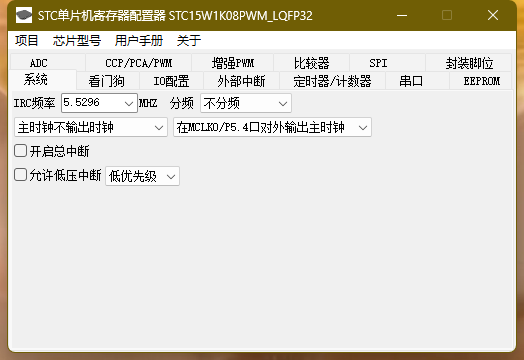Open the 用户手册 menu
The image size is (524, 360).
pos(139,41)
